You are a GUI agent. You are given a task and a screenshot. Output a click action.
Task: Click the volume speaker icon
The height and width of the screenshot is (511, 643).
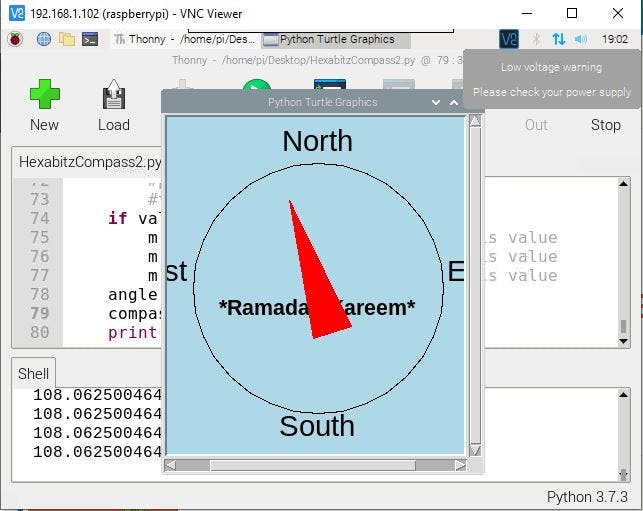pos(581,39)
